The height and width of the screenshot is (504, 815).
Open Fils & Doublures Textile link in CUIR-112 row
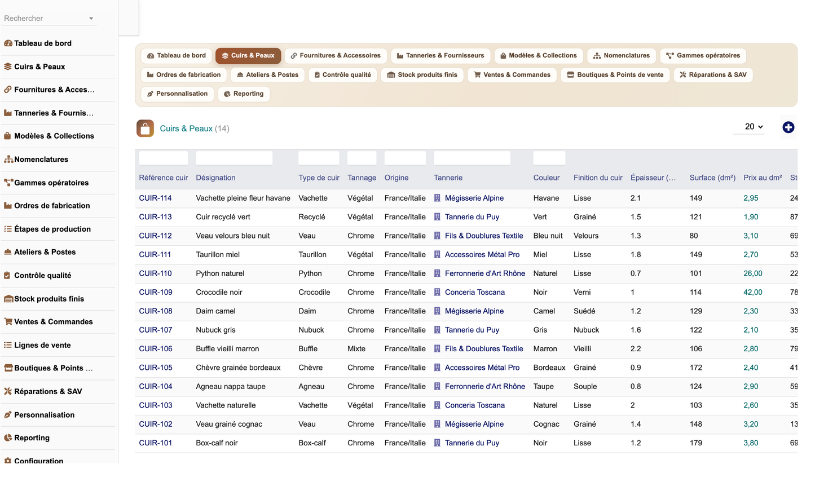[x=484, y=236]
